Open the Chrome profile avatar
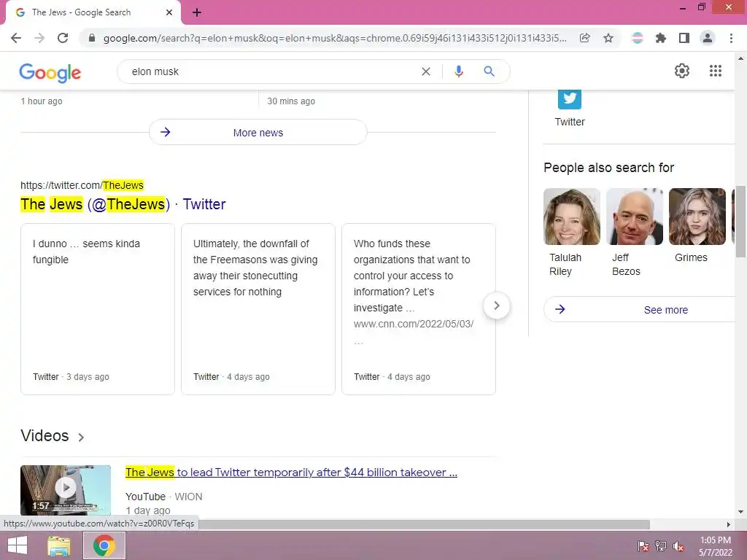Viewport: 747px width, 560px height. [708, 38]
